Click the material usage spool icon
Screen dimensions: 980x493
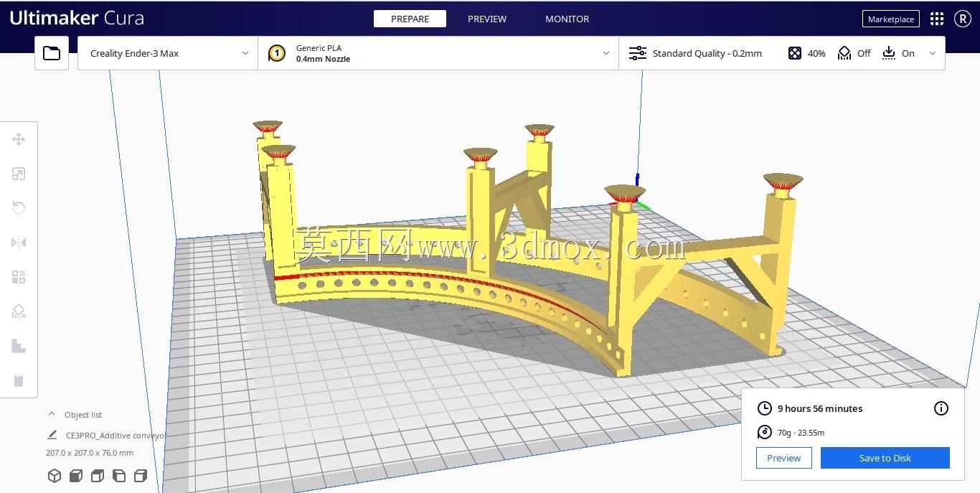coord(765,432)
